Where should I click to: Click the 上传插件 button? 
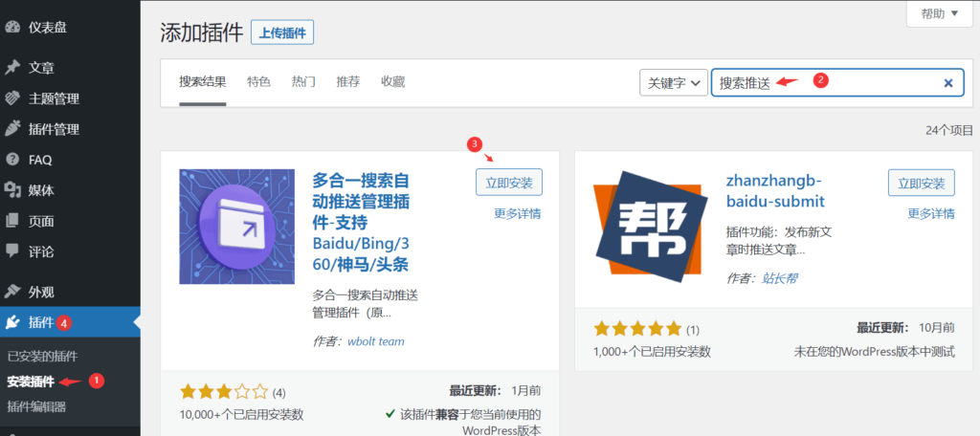pyautogui.click(x=282, y=33)
